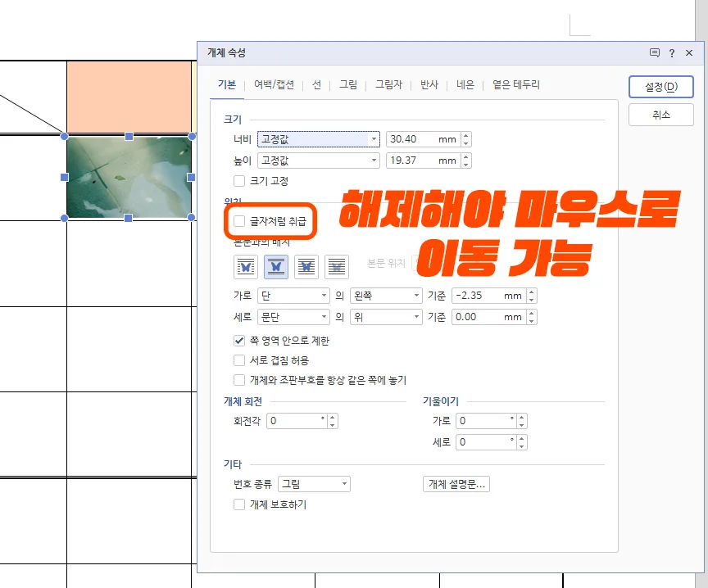Screen dimensions: 708x588
Task: Increment the 회전각 value with its stepper
Action: click(331, 417)
